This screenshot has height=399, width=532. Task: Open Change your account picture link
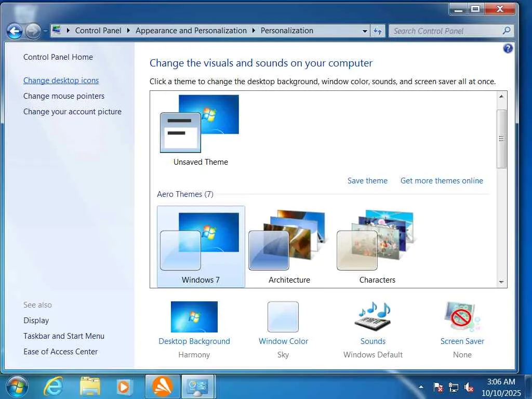point(72,112)
